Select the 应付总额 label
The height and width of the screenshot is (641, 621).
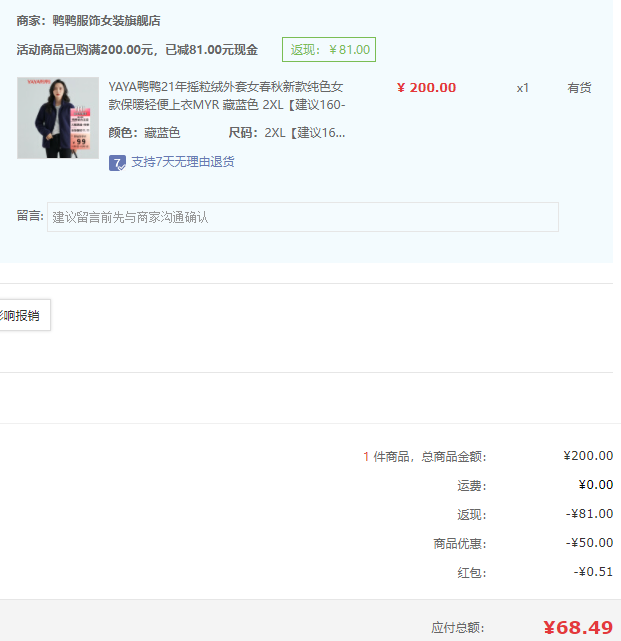[x=457, y=628]
